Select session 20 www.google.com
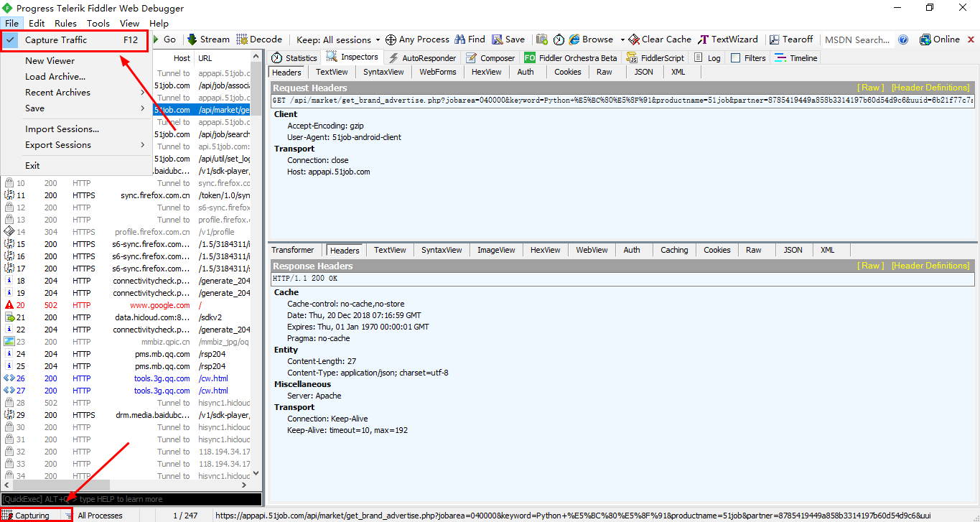 [x=126, y=305]
